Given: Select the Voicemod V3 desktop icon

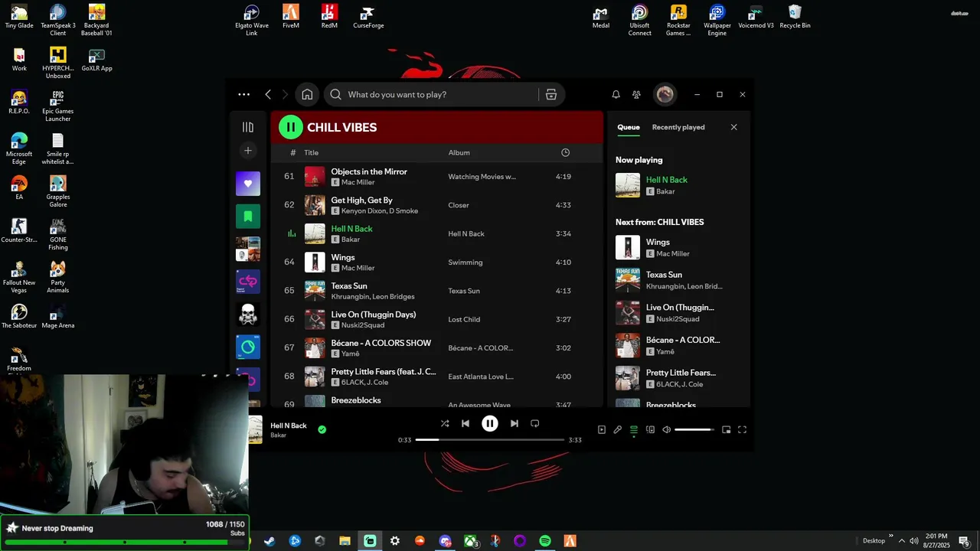Looking at the screenshot, I should (x=756, y=17).
